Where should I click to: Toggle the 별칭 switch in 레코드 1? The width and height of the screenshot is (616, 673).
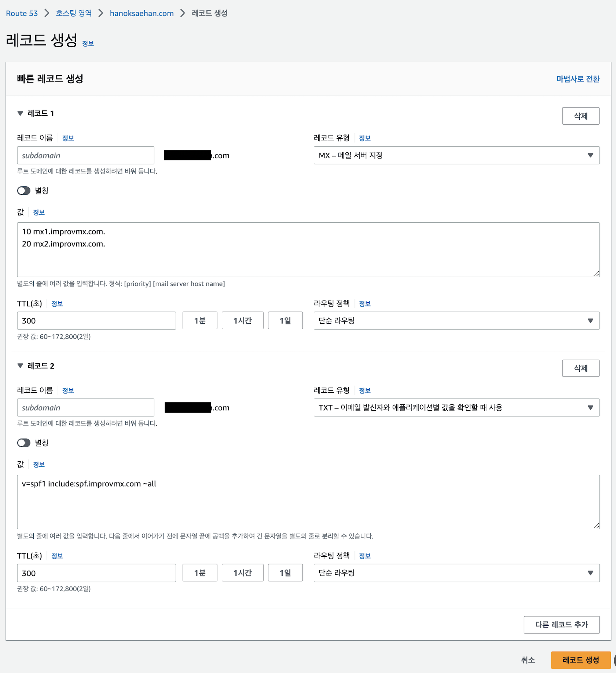pyautogui.click(x=24, y=191)
